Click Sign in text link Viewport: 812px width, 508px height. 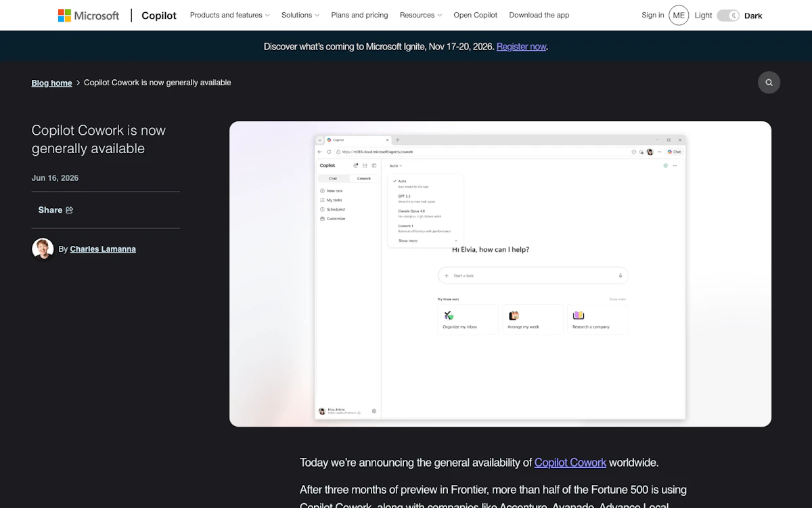click(x=653, y=15)
